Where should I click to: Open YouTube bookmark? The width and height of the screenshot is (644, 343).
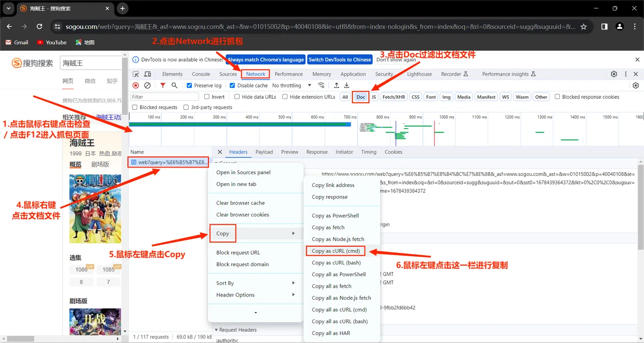tap(52, 42)
